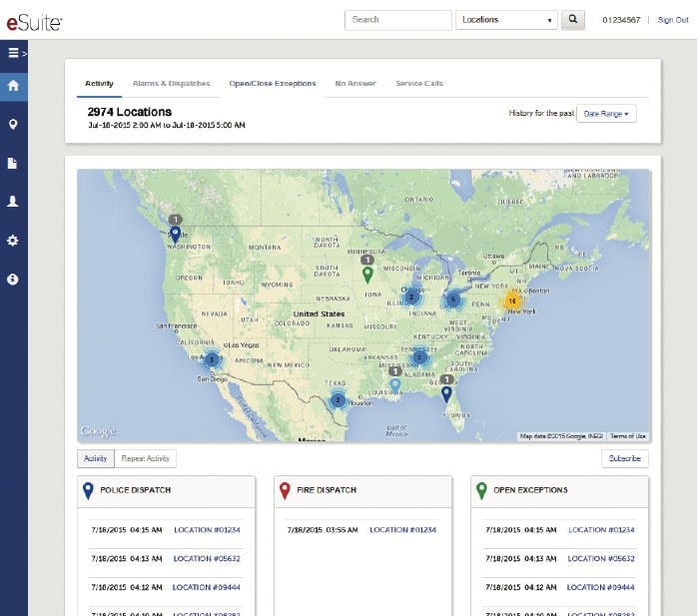Screen dimensions: 697x616
Task: Click the blue cluster marker numbered 5 near Lake Erie
Action: (x=453, y=300)
